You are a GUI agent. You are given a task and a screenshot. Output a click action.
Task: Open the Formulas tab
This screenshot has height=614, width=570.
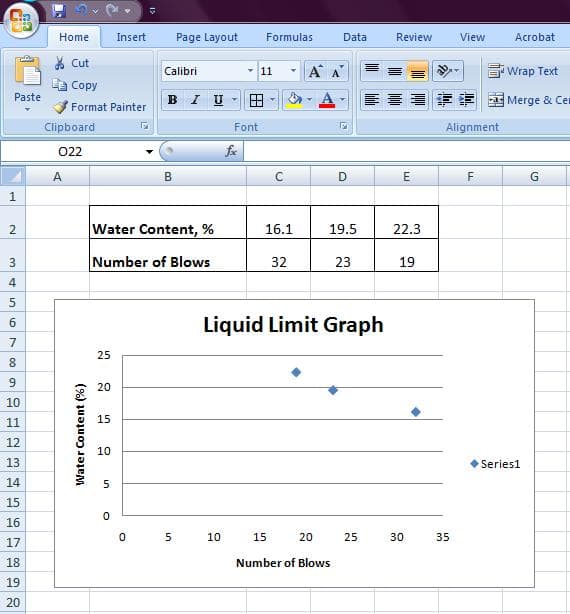pos(289,37)
